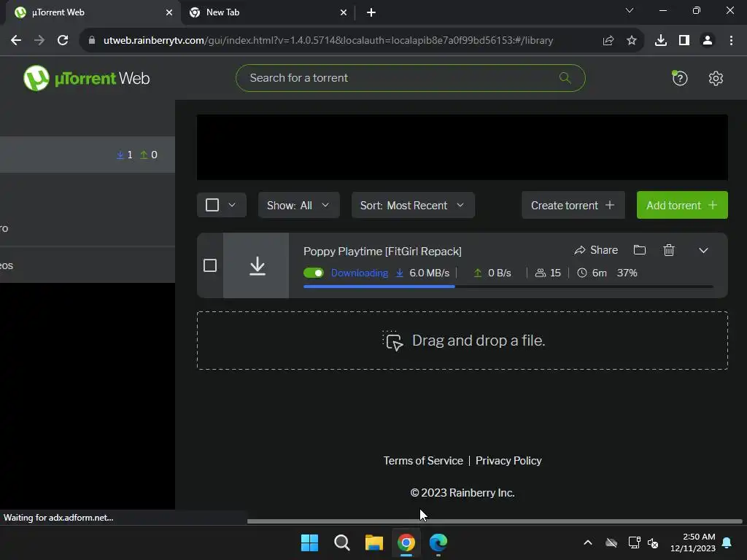Reload the page with refresh icon
The height and width of the screenshot is (560, 747).
click(x=63, y=41)
